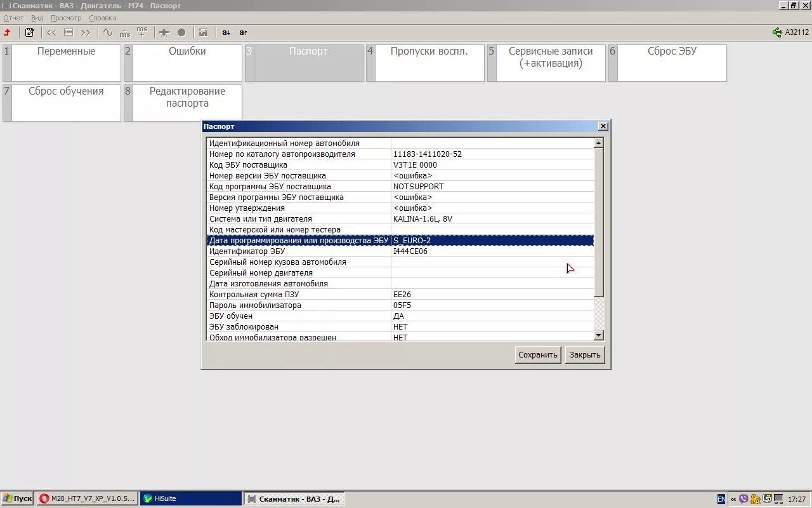
Task: Click the slider marker toolbar icon
Action: tap(164, 32)
